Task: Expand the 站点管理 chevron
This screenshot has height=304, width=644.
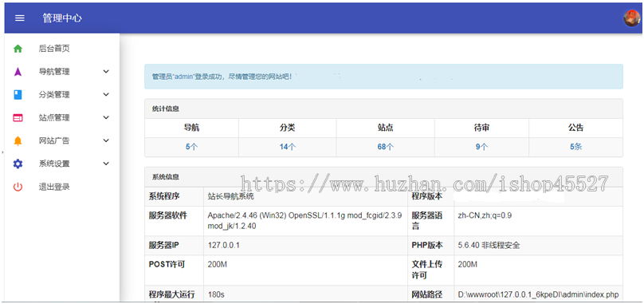Action: (x=106, y=117)
